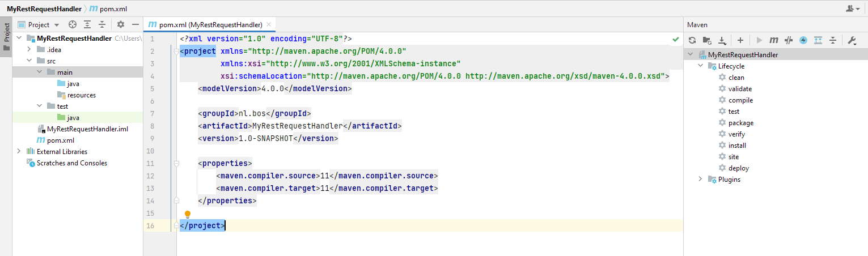
Task: Open Maven settings wrench icon
Action: (x=852, y=40)
